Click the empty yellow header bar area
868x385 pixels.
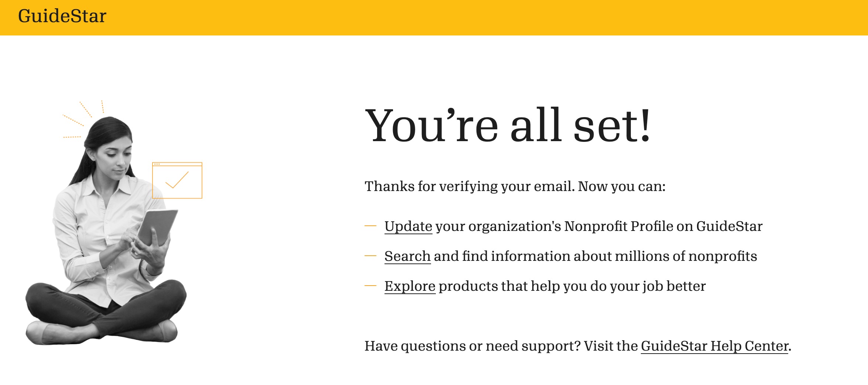coord(480,17)
